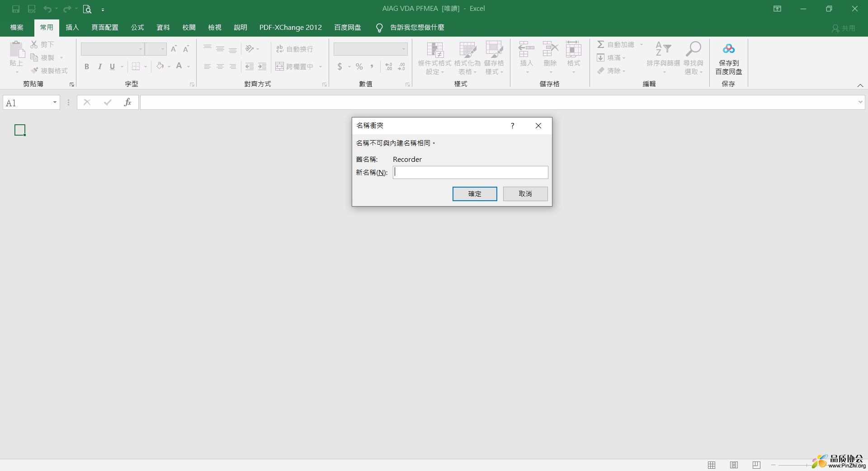Open Sort and Filter (排序與篩選)
Screen dimensions: 868x471
pyautogui.click(x=663, y=58)
